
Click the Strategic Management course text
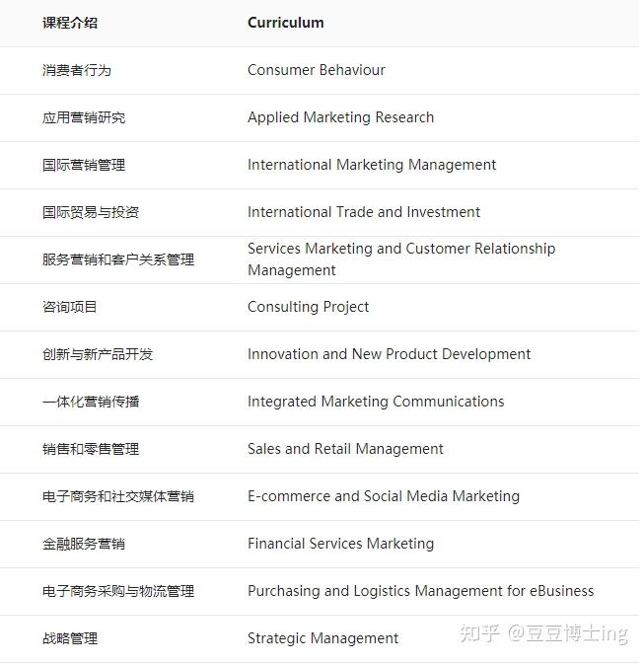(x=322, y=638)
